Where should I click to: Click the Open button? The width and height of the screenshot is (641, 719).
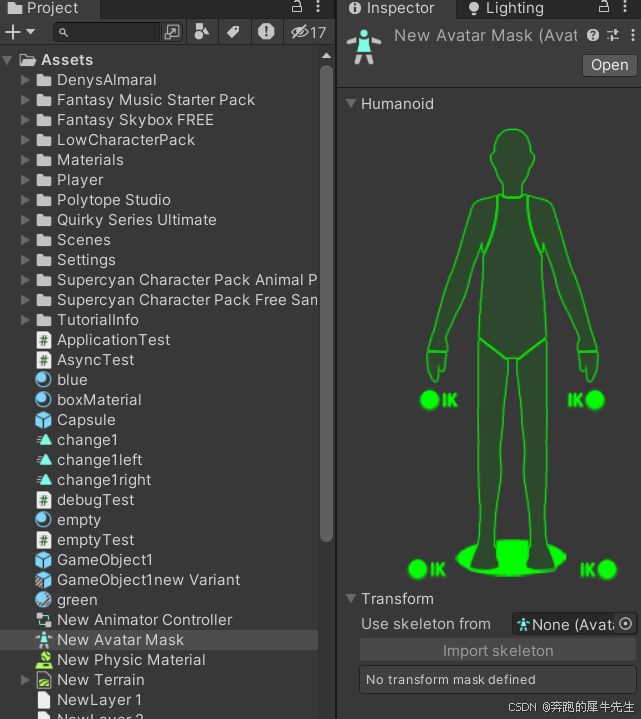tap(609, 65)
